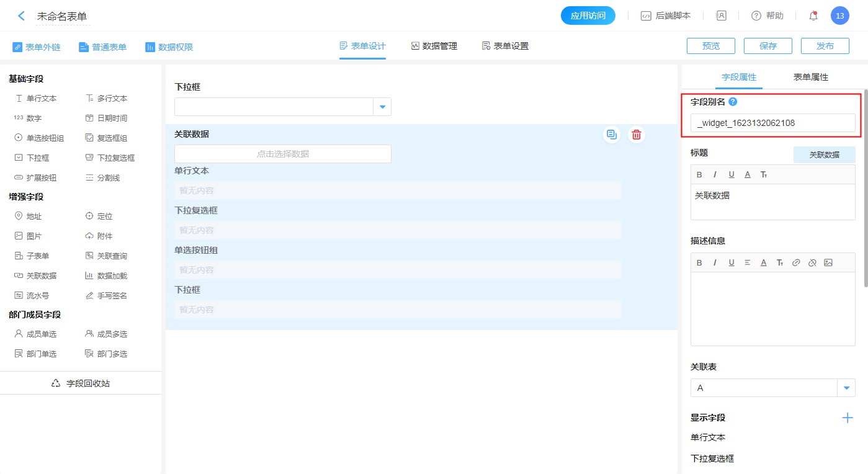The width and height of the screenshot is (868, 474).
Task: Copy the 关联数据 field with duplicate icon
Action: point(612,135)
